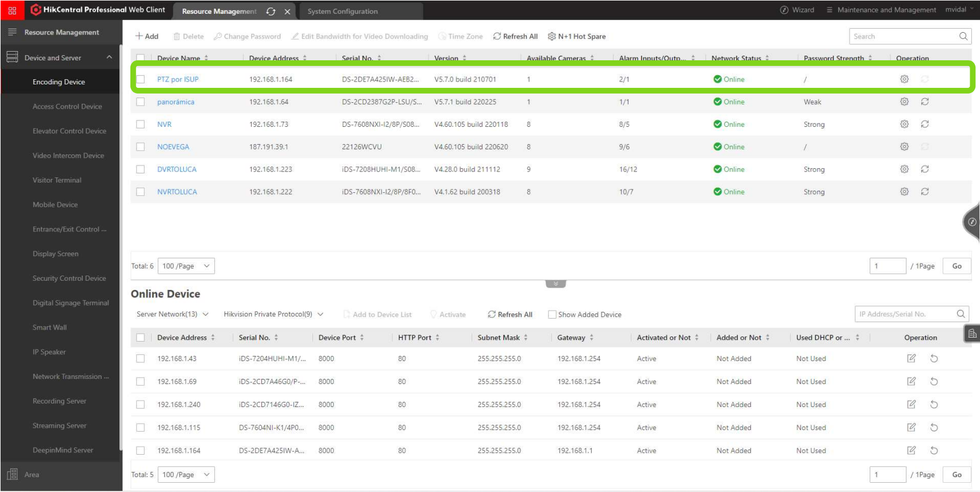Collapse Device and Server section
The height and width of the screenshot is (492, 980).
(109, 57)
